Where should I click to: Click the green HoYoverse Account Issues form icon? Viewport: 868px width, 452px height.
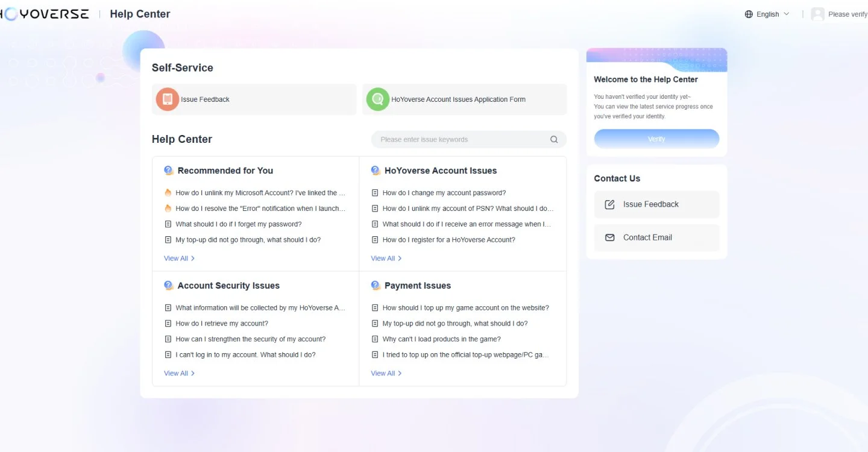pos(378,99)
